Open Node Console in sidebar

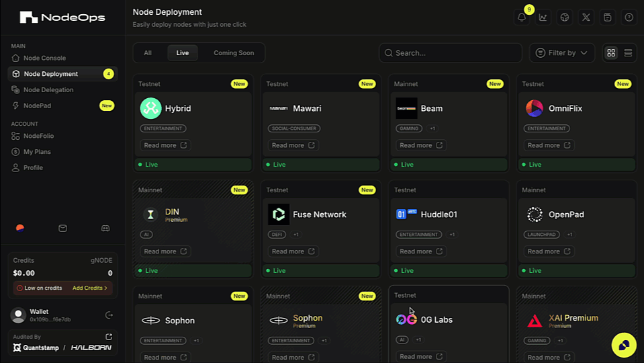(x=44, y=58)
